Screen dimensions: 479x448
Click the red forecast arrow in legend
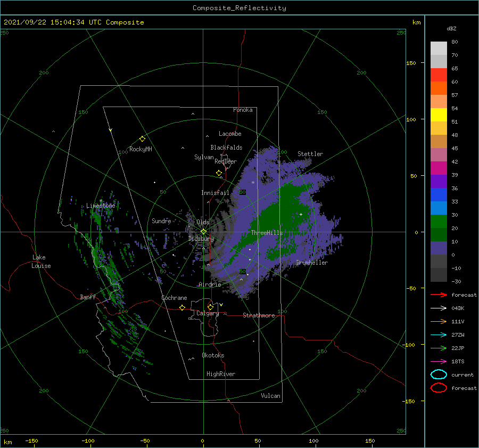click(439, 295)
